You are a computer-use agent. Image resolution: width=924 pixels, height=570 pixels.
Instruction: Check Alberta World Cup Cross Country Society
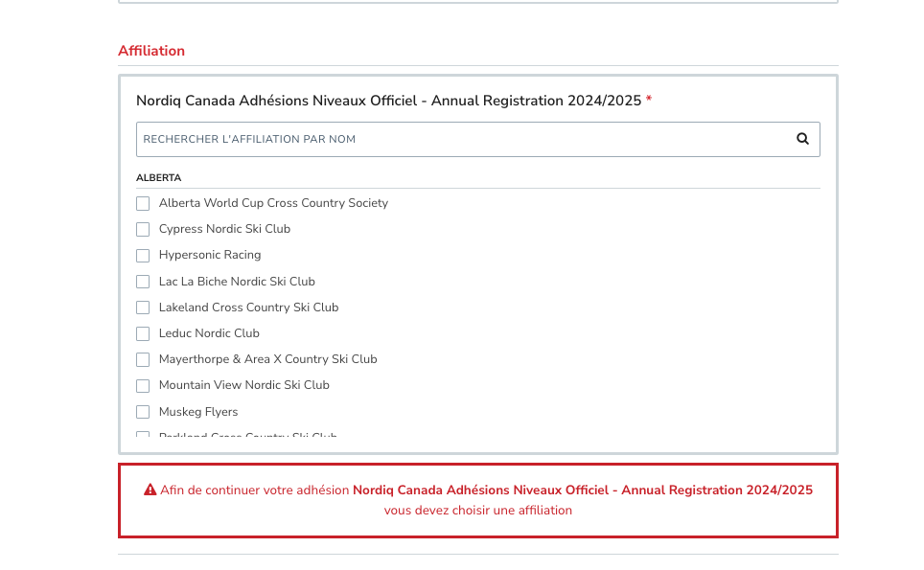143,203
